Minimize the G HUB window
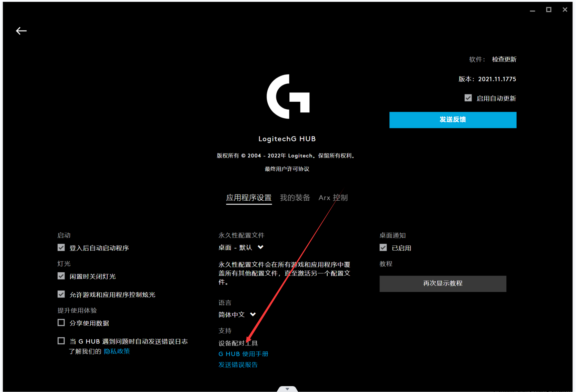 (533, 10)
